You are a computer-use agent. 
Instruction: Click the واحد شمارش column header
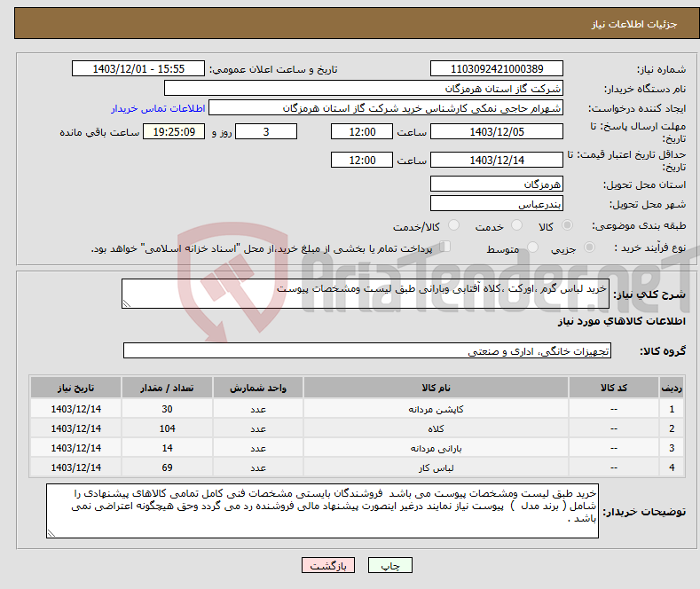[x=258, y=388]
